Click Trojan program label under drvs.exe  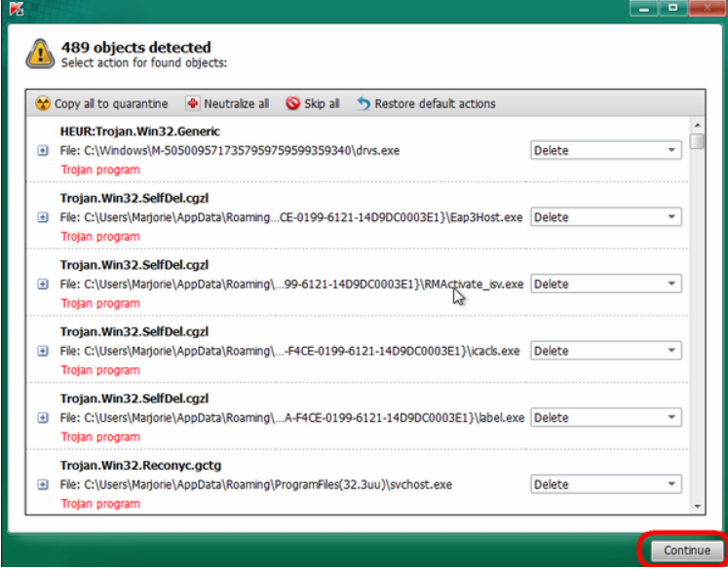point(100,170)
